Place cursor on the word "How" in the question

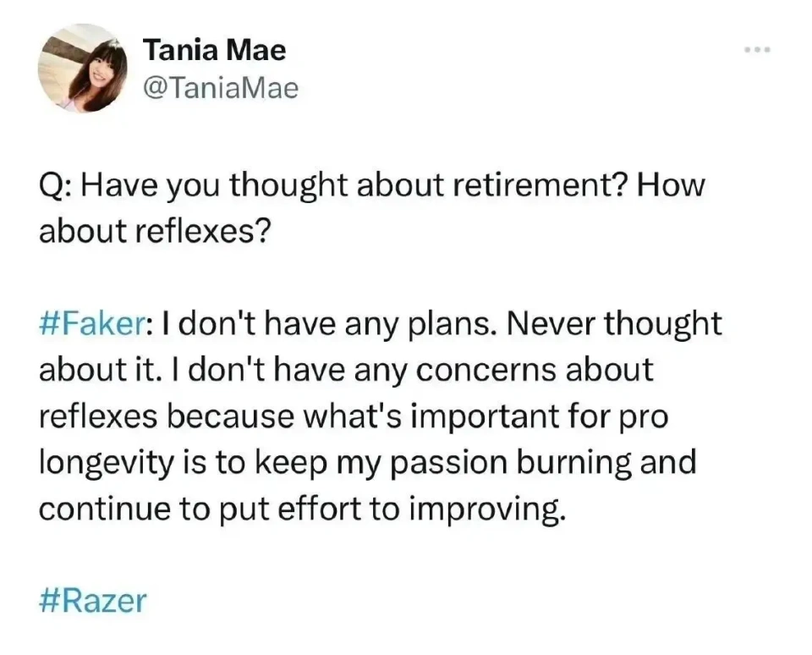click(671, 184)
